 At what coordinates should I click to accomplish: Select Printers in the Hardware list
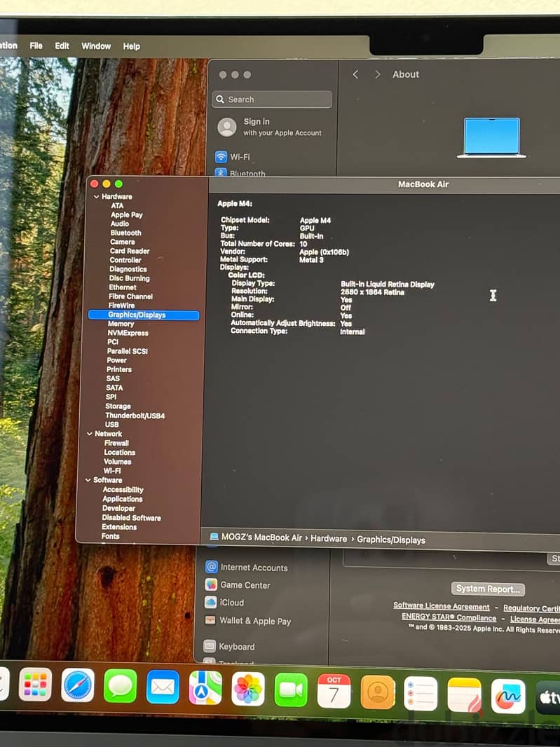(118, 369)
